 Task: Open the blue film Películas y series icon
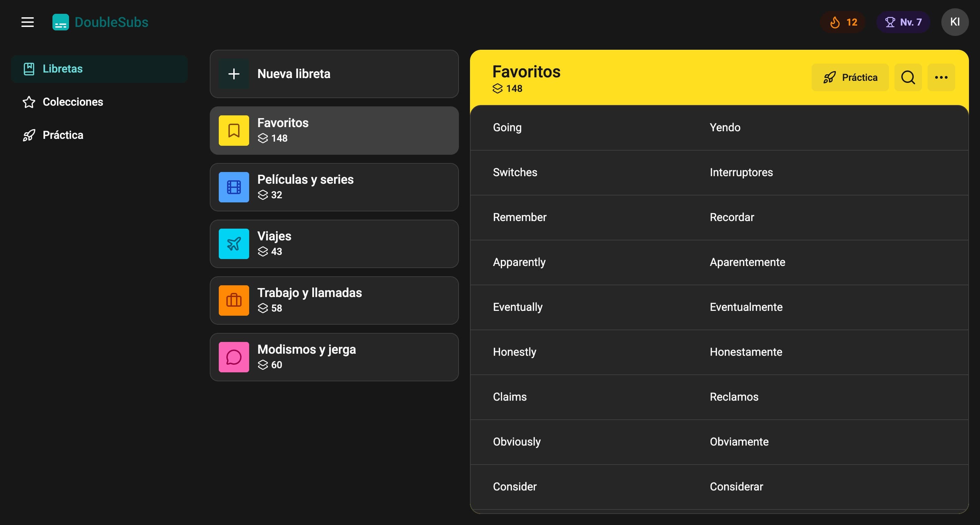[234, 187]
